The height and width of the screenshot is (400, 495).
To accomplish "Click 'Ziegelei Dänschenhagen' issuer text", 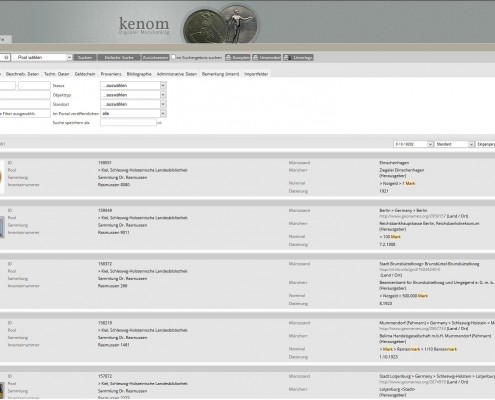I will pos(402,170).
